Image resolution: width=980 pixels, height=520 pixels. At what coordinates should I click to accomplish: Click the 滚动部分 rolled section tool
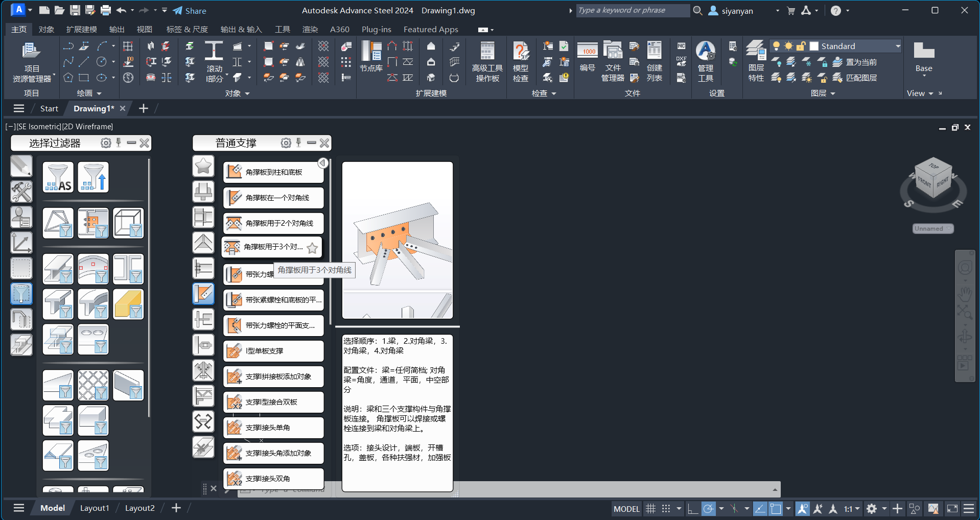click(x=215, y=62)
